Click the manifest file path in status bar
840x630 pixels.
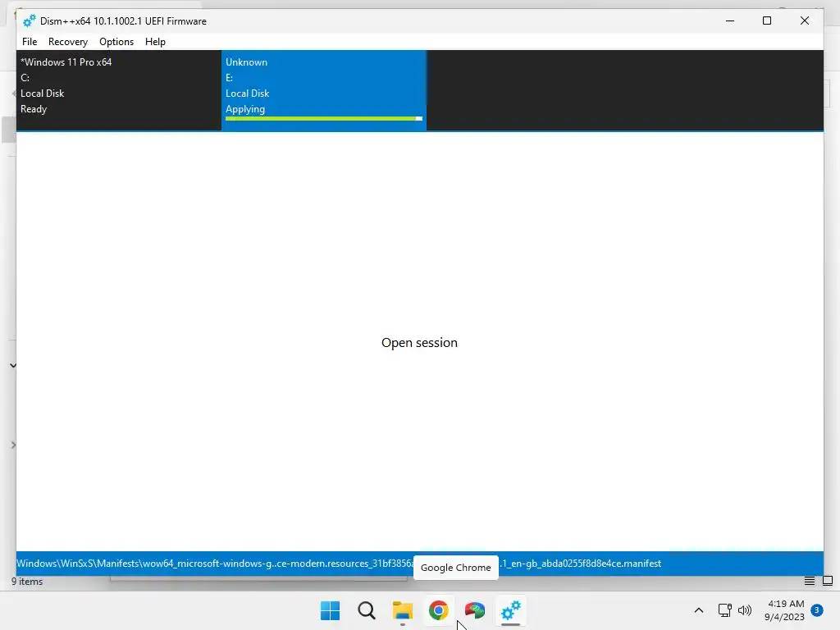point(339,564)
